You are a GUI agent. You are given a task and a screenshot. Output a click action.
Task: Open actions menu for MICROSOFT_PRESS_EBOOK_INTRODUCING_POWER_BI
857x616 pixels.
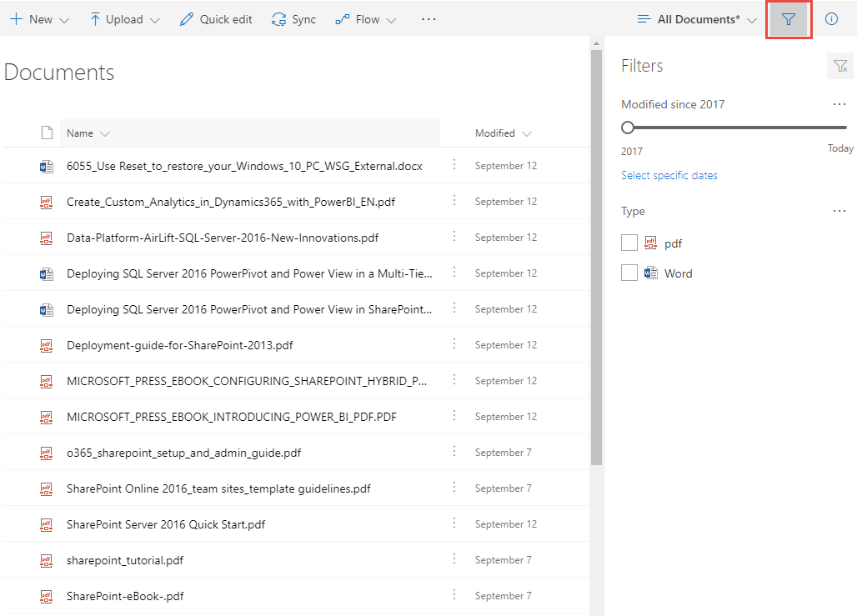pyautogui.click(x=454, y=415)
